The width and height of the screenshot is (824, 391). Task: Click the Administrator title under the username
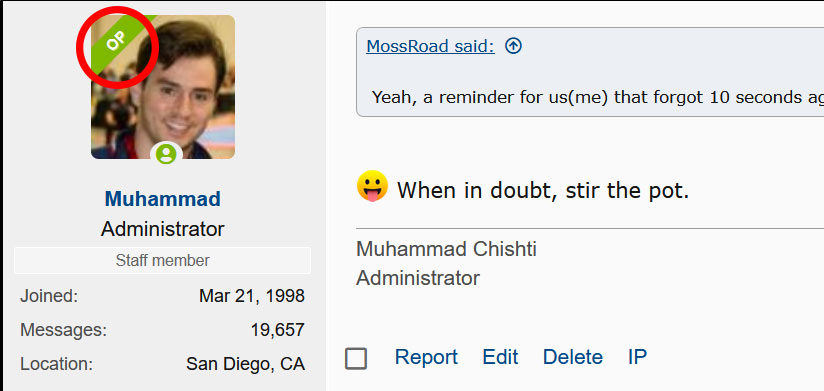(x=162, y=229)
